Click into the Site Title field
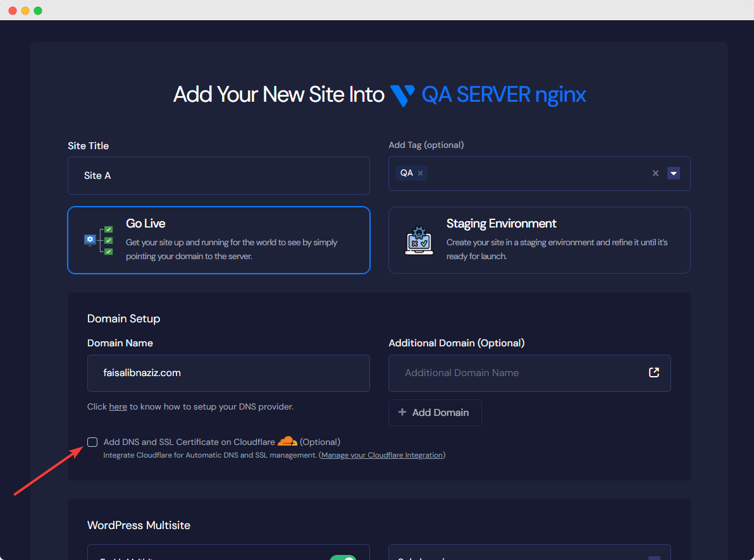The image size is (754, 560). tap(218, 176)
